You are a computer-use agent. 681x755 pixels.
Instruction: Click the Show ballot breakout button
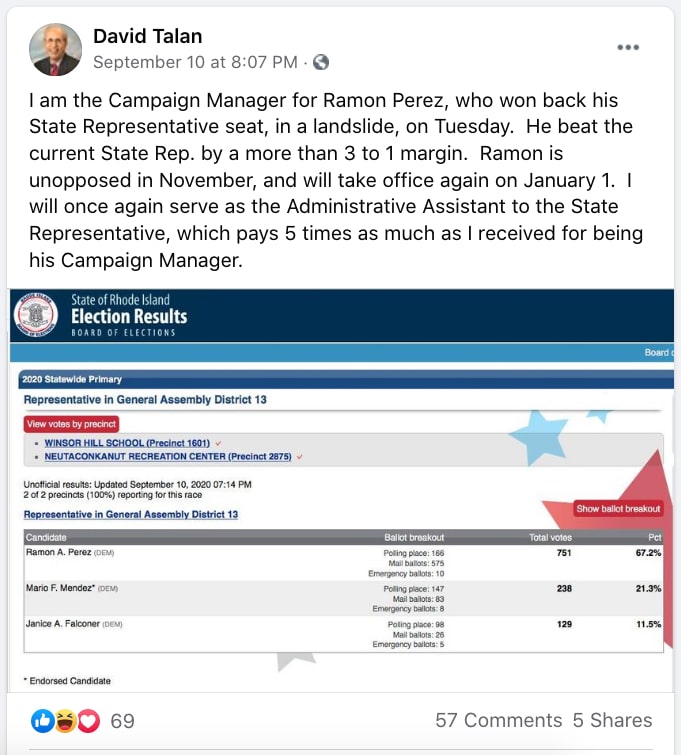click(x=618, y=508)
